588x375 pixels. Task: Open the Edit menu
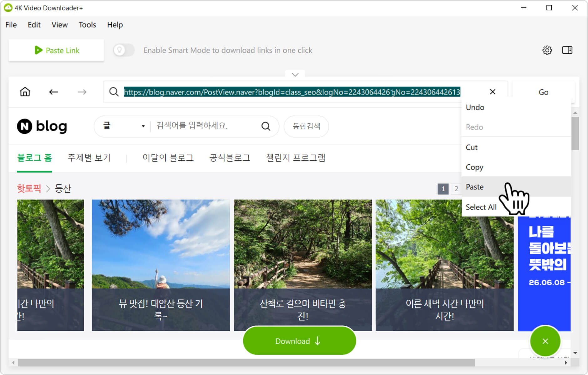point(34,25)
